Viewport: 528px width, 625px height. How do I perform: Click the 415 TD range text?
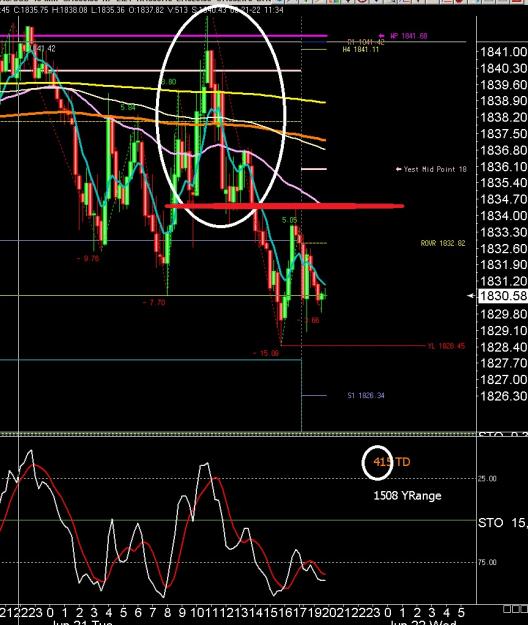click(x=392, y=462)
